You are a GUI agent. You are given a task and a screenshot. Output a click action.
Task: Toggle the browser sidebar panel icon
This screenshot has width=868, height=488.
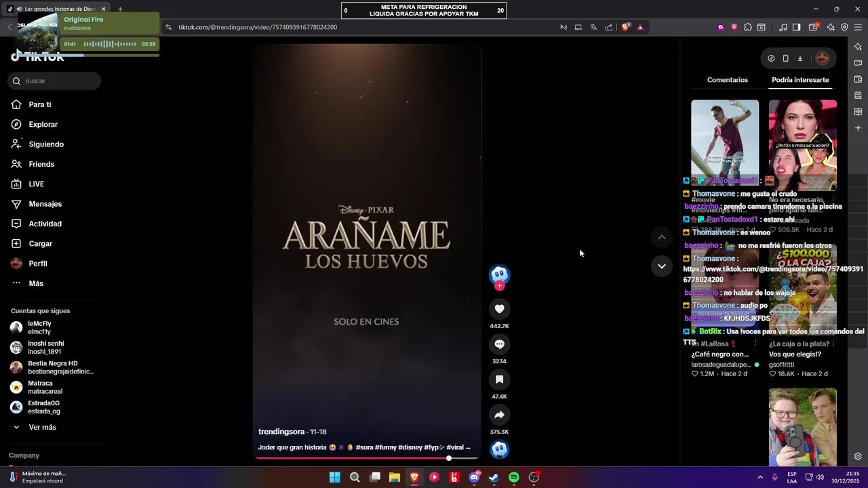(797, 27)
